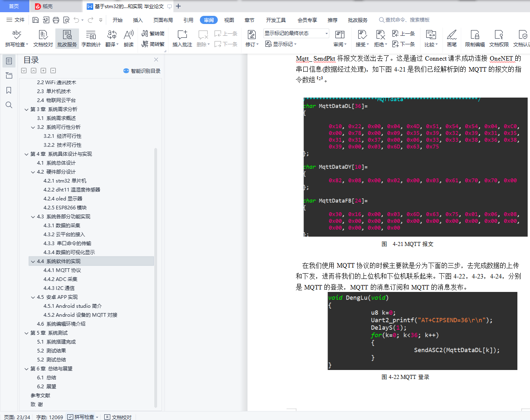Switch to the 视图 ribbon tab
The width and height of the screenshot is (530, 420).
coord(229,20)
